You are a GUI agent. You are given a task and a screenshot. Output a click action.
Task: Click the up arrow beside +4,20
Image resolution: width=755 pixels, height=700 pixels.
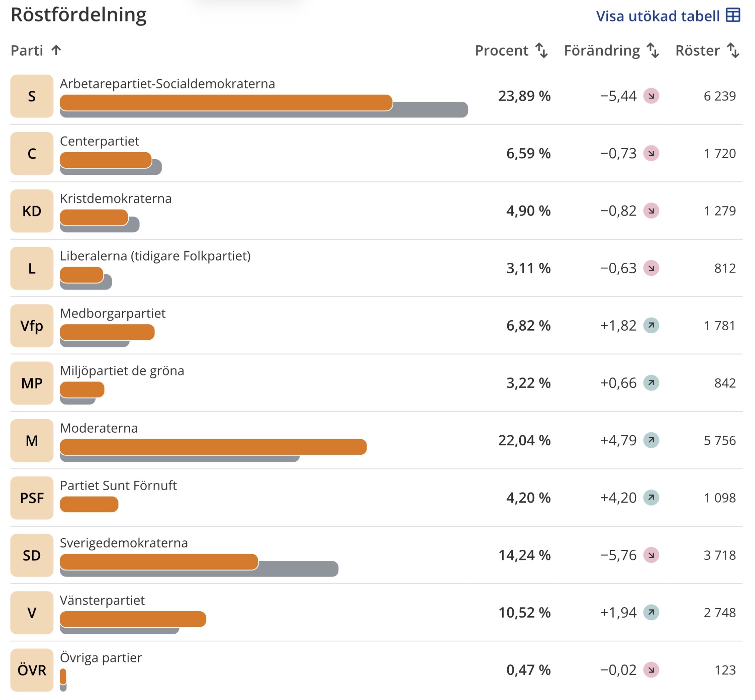click(x=651, y=498)
